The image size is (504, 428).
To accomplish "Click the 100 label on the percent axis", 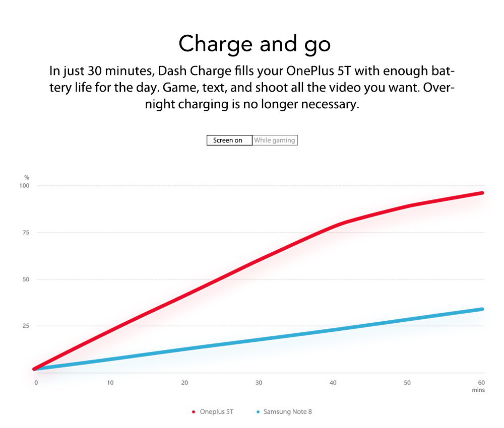I will pos(25,186).
